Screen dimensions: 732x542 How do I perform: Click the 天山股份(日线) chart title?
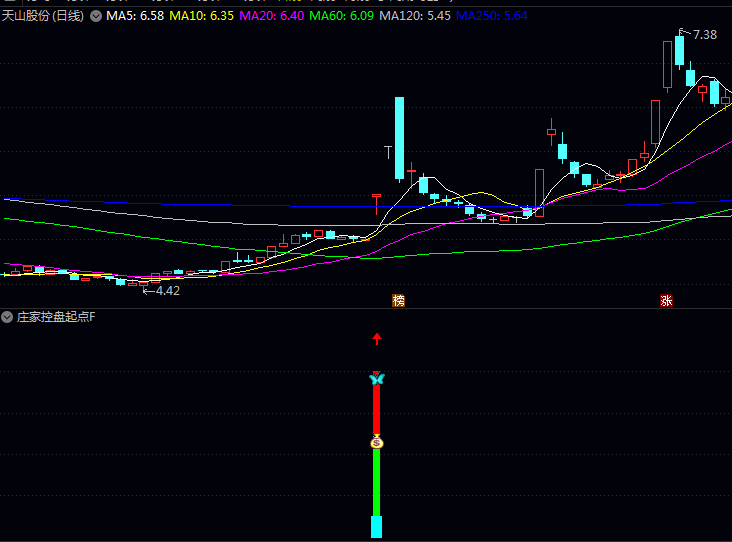tap(42, 17)
